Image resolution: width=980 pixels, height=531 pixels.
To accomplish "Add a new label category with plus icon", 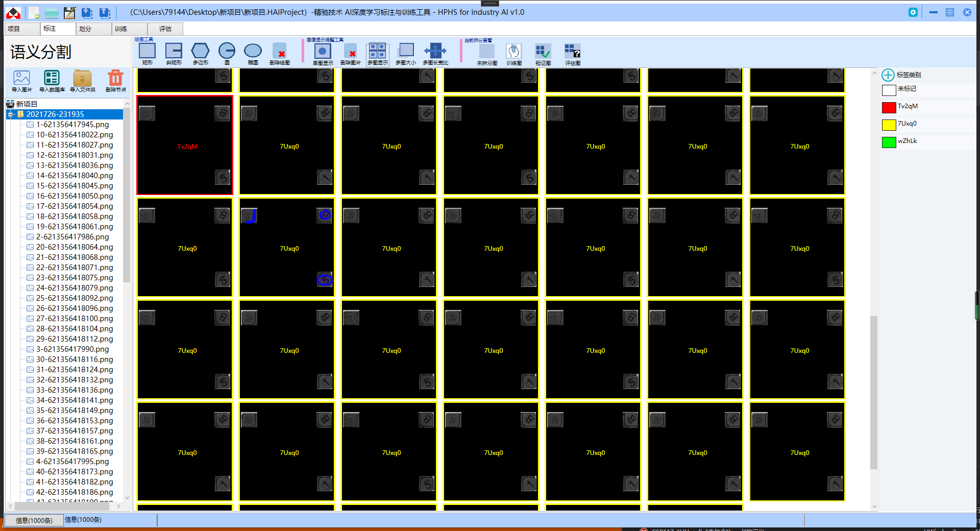I will click(888, 75).
